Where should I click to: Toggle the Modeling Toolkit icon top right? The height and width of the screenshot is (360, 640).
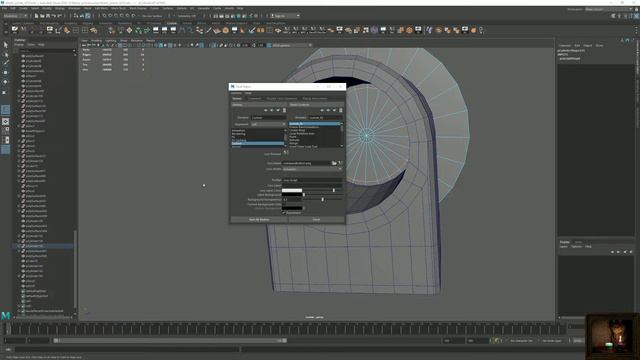point(613,16)
